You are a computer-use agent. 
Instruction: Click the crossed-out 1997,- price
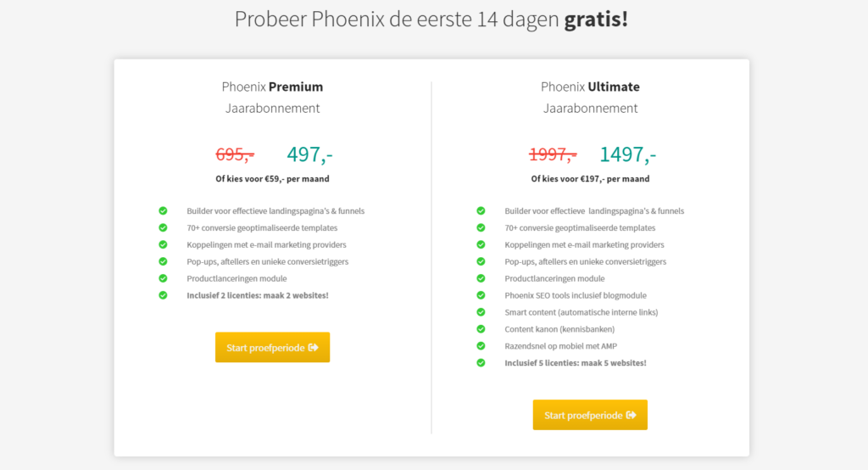553,154
